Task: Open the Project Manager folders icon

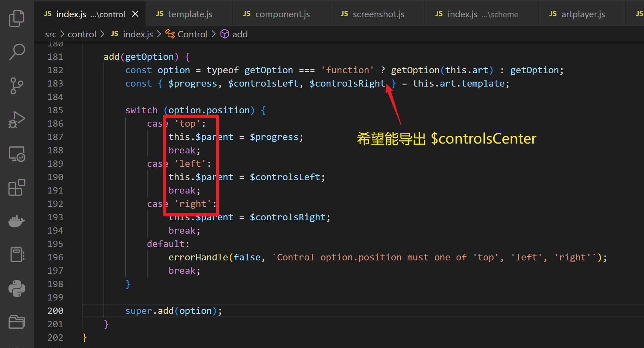Action: [17, 322]
